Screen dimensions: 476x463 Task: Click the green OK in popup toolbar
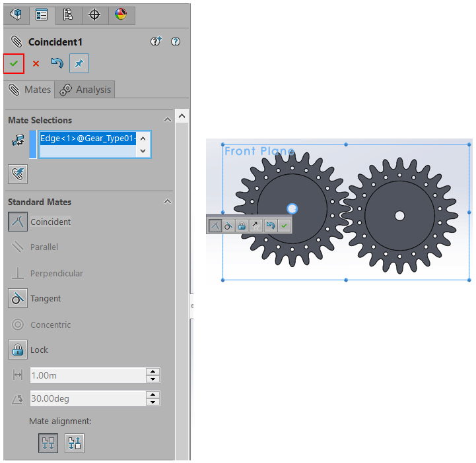[x=284, y=226]
